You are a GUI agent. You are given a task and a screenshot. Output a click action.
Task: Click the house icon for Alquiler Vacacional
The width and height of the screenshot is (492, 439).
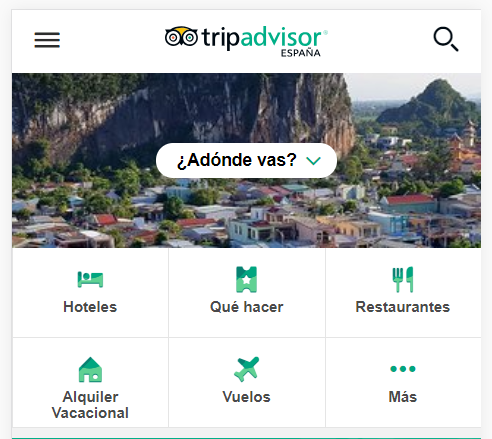(x=90, y=369)
